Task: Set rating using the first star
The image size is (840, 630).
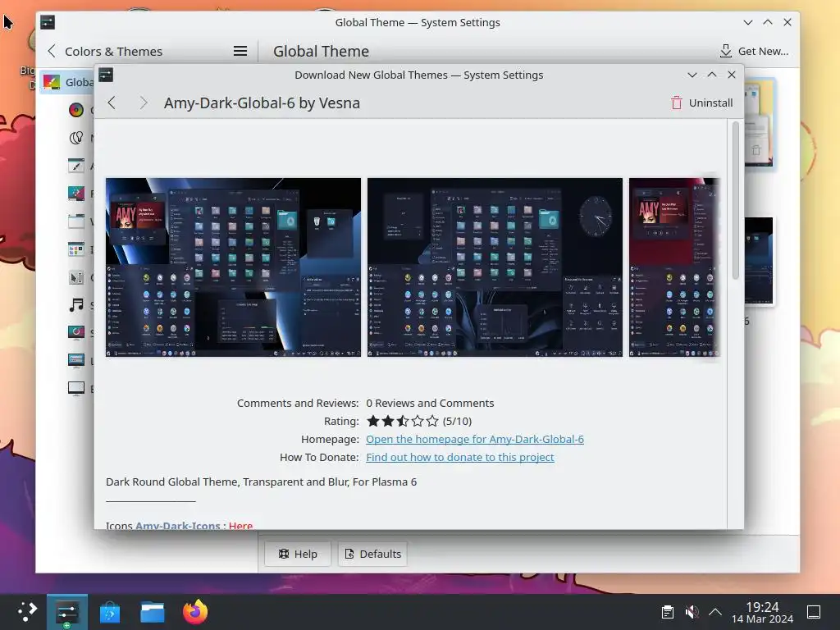Action: 373,421
